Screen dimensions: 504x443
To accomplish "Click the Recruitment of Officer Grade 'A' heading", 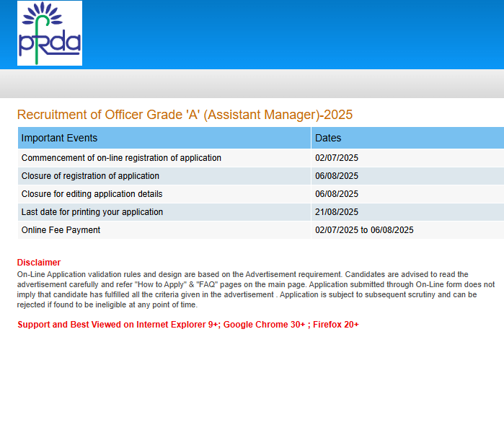I will point(185,115).
